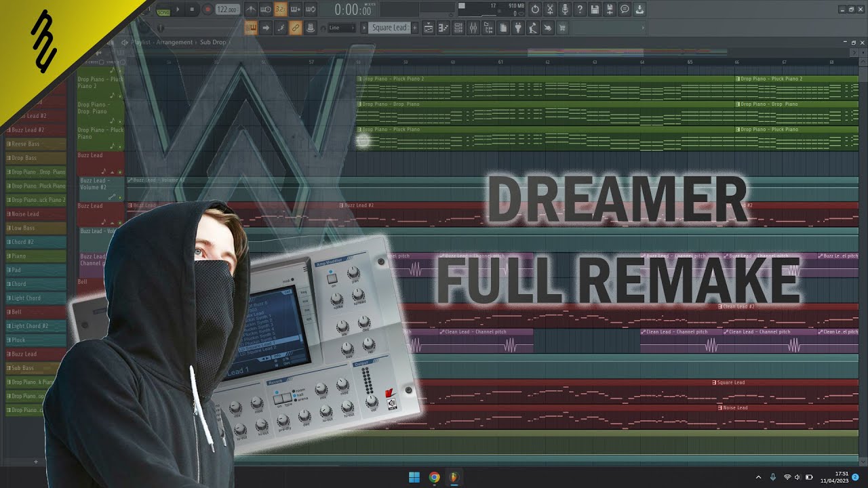Click the Chrome taskbar icon
The height and width of the screenshot is (488, 868).
pyautogui.click(x=434, y=477)
